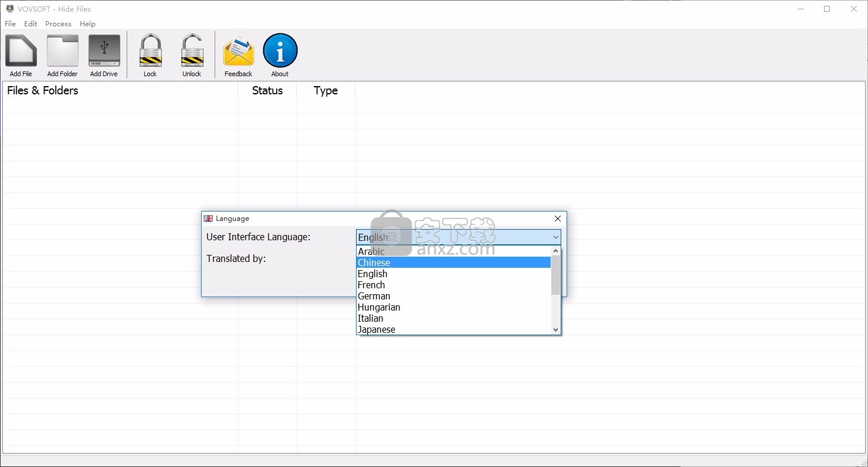868x467 pixels.
Task: Select English from the language list
Action: [x=453, y=274]
